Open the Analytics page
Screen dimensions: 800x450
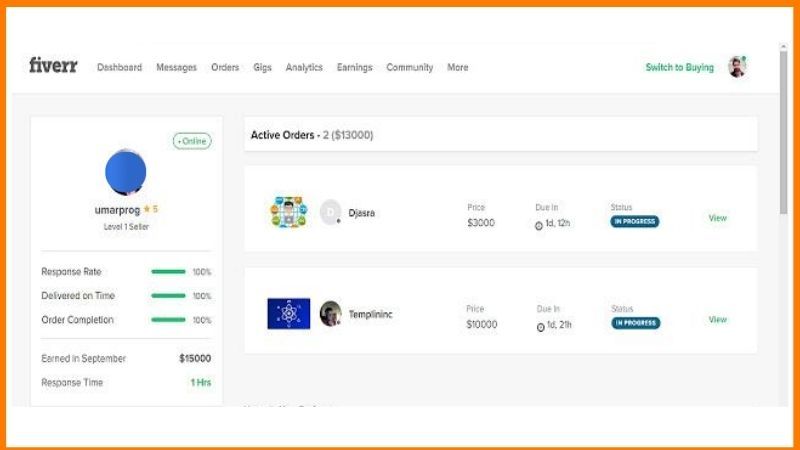304,67
